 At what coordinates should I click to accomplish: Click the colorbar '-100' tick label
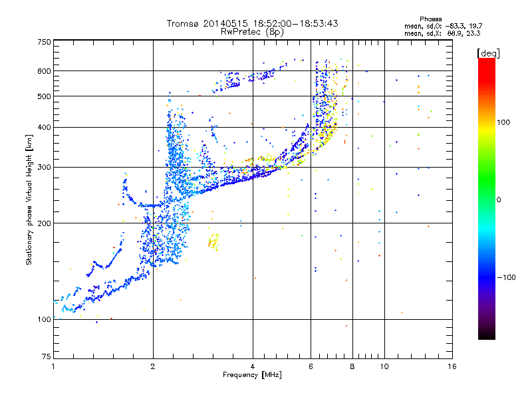[506, 277]
